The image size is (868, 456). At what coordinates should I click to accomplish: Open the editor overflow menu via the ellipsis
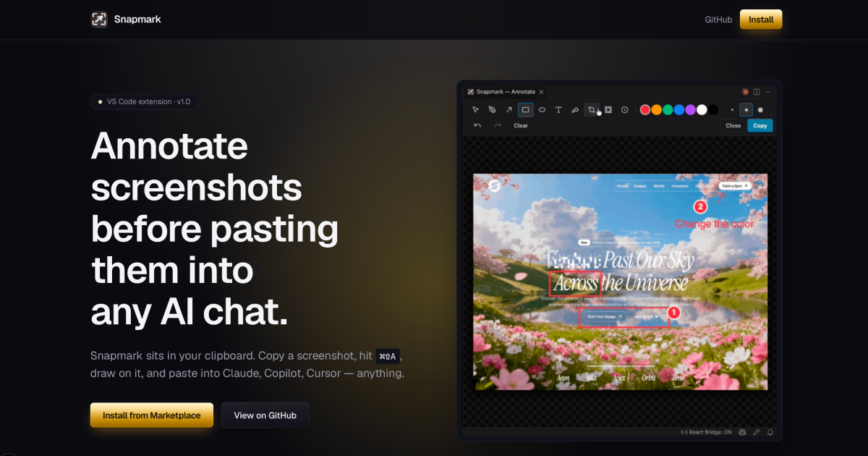pos(767,91)
